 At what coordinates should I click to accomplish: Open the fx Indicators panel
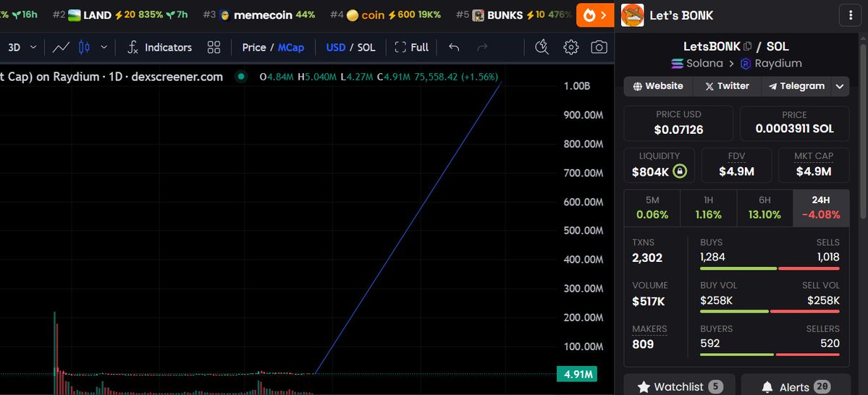[159, 48]
